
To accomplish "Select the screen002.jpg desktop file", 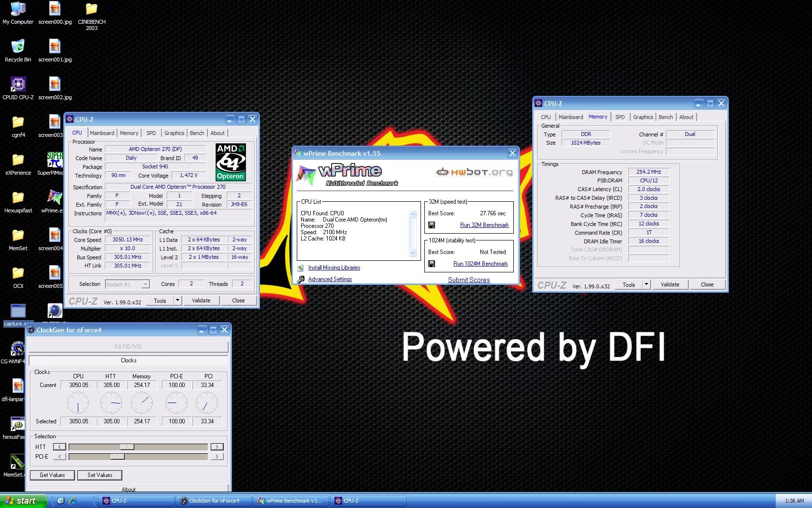I will pyautogui.click(x=55, y=89).
